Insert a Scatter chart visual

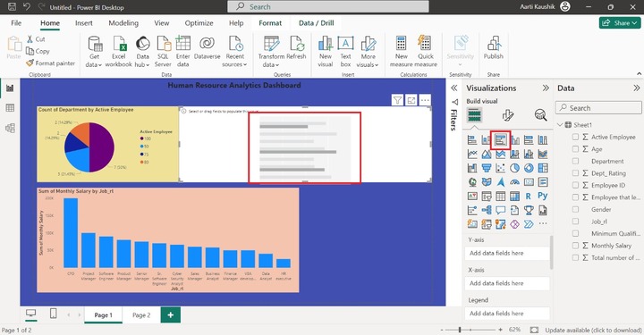[500, 168]
